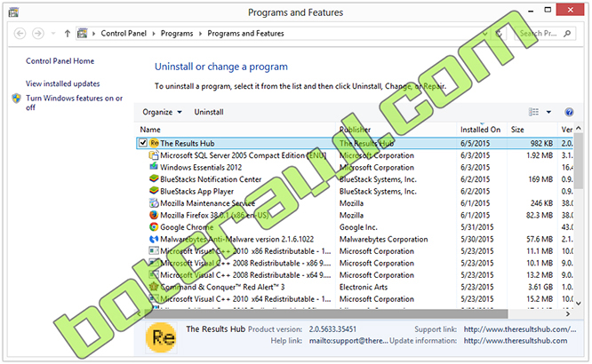
Task: Select the BlueStacks Notification Center icon
Action: (153, 178)
